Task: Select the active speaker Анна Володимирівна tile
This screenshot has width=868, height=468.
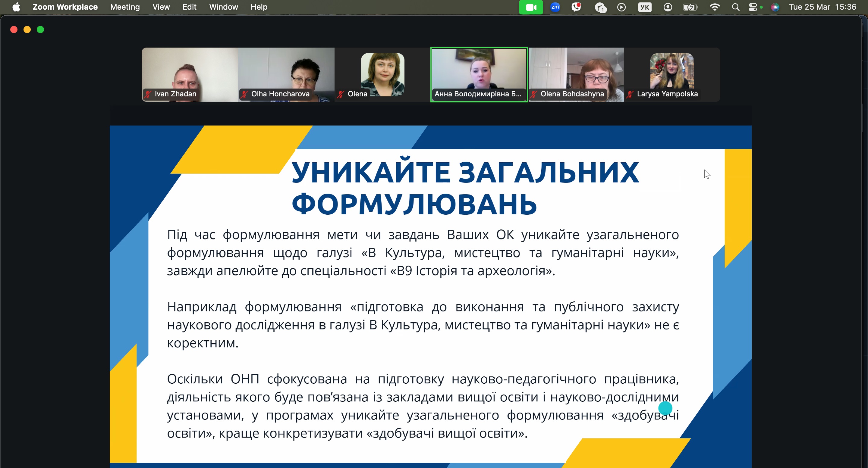Action: pos(479,74)
